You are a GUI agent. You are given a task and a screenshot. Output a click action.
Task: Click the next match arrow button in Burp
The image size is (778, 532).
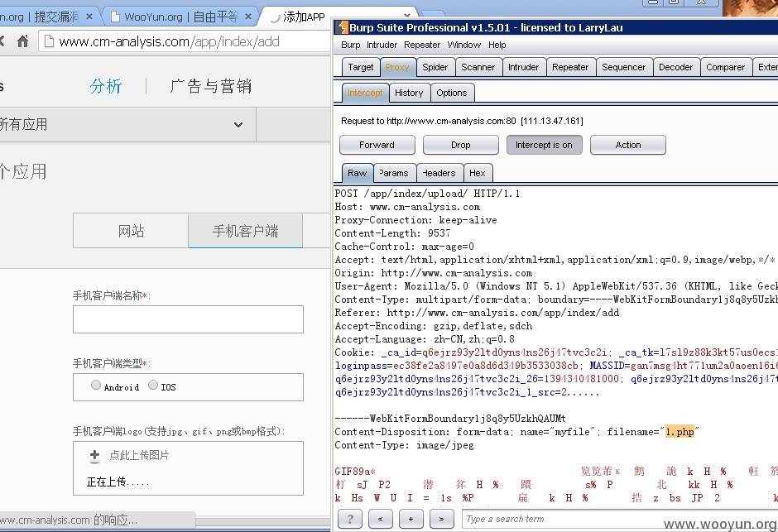pos(441,519)
